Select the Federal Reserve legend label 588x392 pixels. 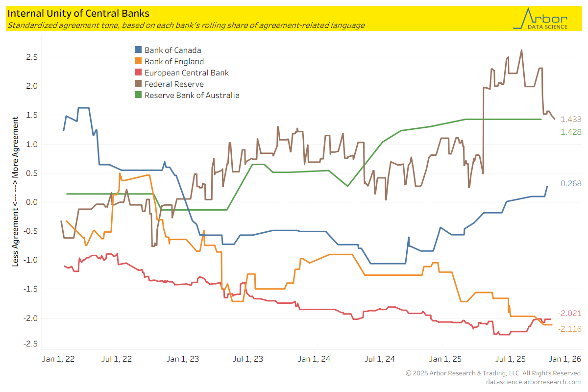click(x=174, y=84)
